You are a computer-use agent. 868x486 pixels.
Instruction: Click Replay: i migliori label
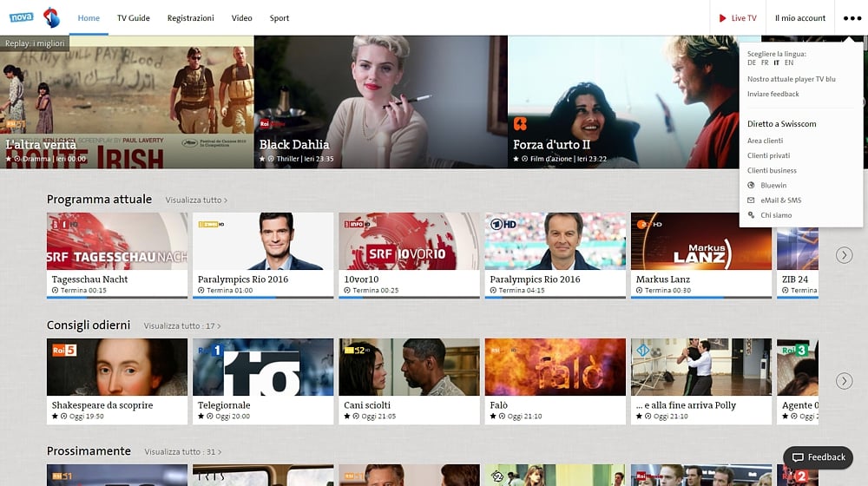pyautogui.click(x=35, y=43)
